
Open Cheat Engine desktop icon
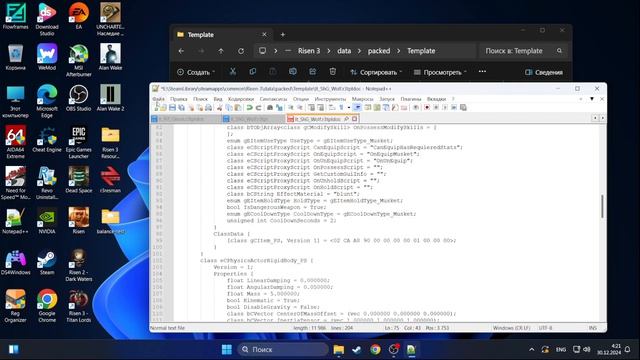coord(47,140)
